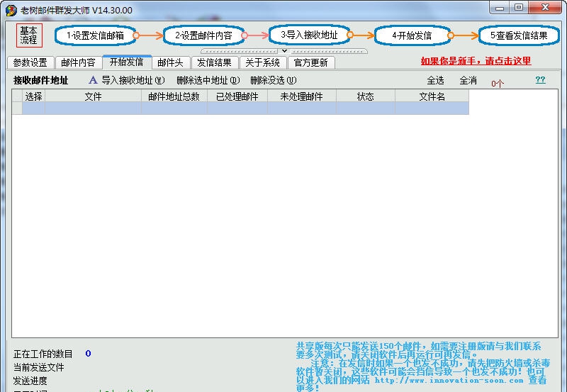This screenshot has height=392, width=567.
Task: Click the 状态 column header
Action: (366, 96)
